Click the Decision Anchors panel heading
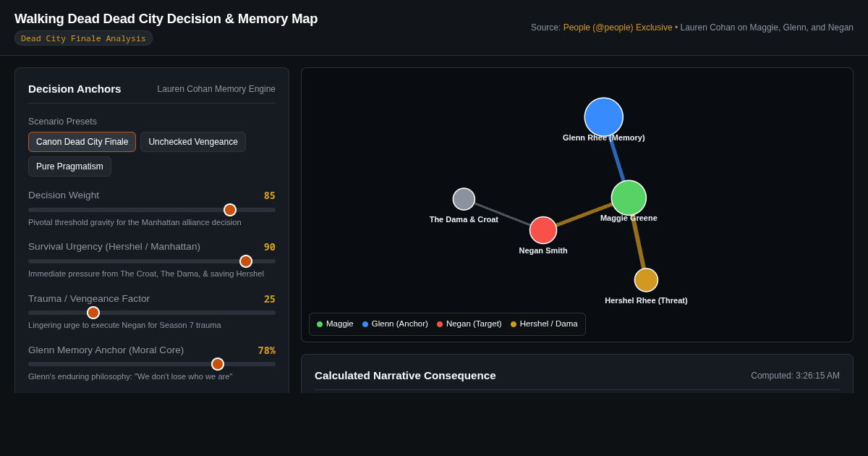 75,88
